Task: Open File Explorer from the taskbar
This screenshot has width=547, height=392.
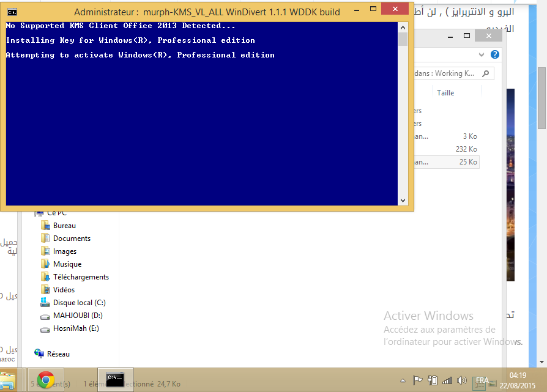Action: click(x=9, y=380)
